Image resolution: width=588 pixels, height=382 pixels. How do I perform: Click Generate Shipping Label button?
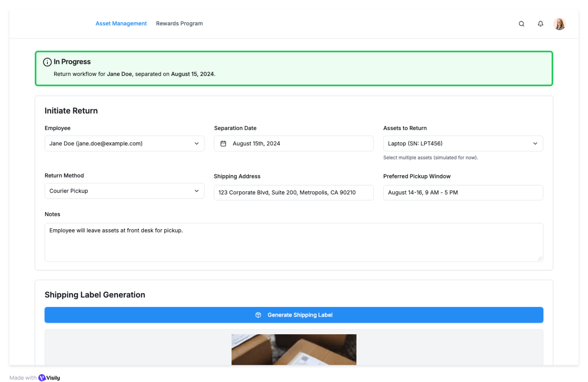tap(300, 315)
